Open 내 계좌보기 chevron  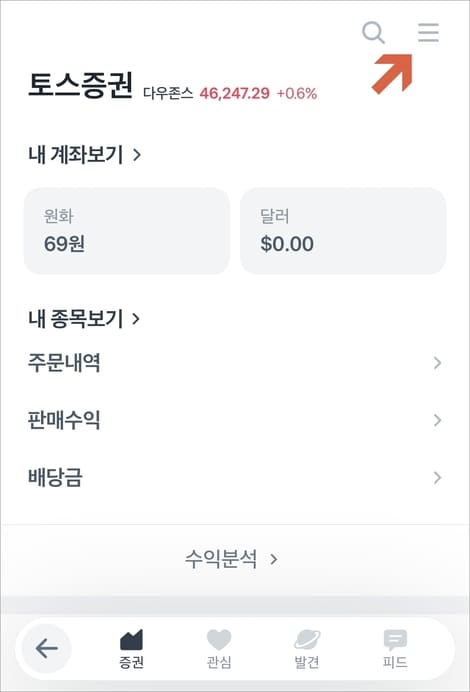coord(137,154)
